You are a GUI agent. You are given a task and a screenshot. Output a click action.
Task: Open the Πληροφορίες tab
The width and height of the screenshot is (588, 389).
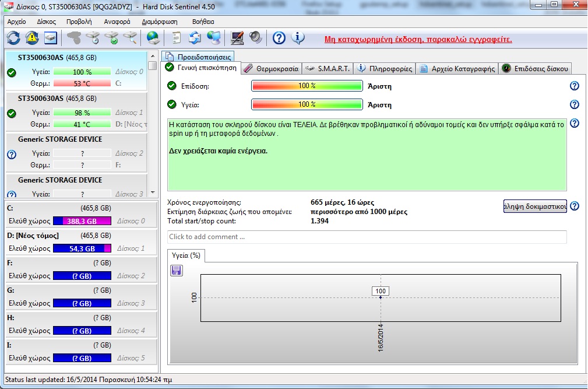click(385, 69)
